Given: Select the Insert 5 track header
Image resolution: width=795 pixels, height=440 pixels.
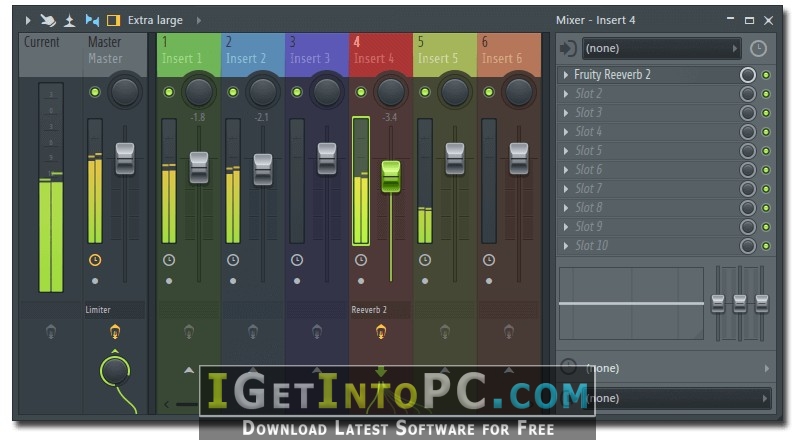Looking at the screenshot, I should pos(445,55).
